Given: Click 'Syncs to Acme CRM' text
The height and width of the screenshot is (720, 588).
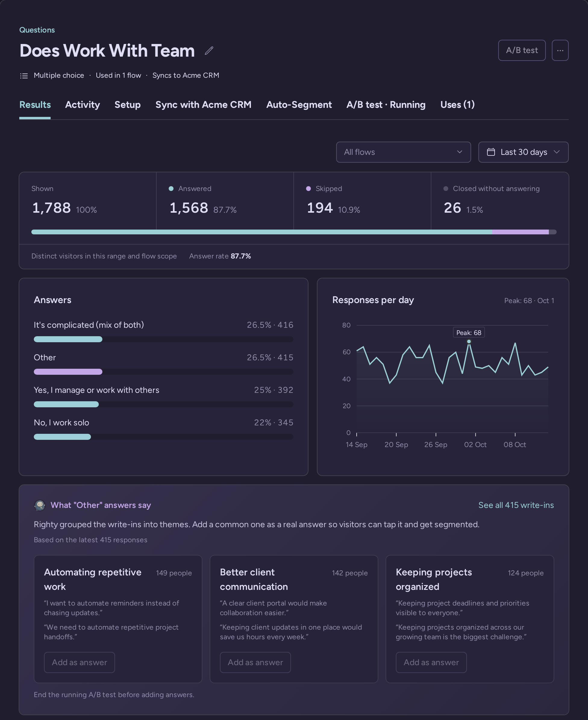Looking at the screenshot, I should [186, 76].
